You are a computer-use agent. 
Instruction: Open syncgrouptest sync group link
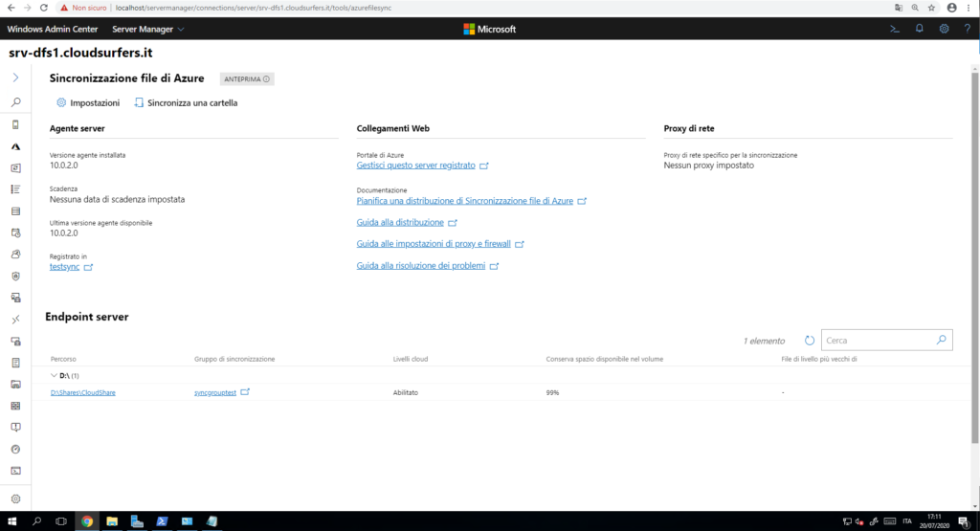pyautogui.click(x=215, y=393)
